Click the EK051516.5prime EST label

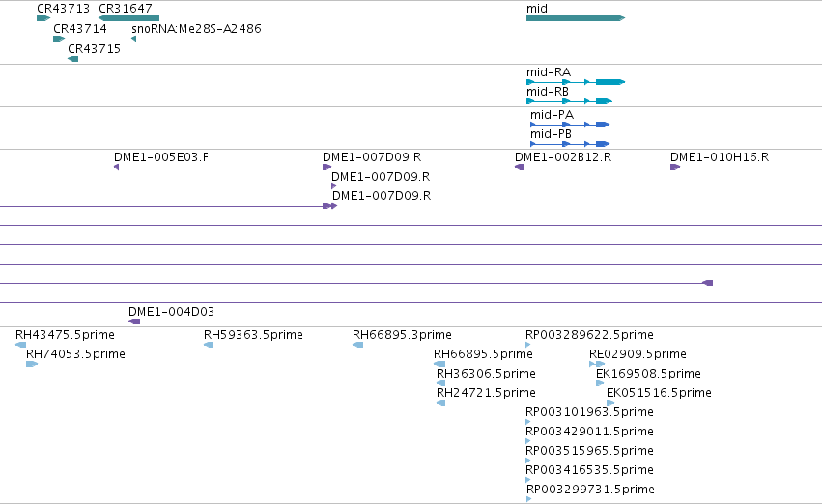659,393
